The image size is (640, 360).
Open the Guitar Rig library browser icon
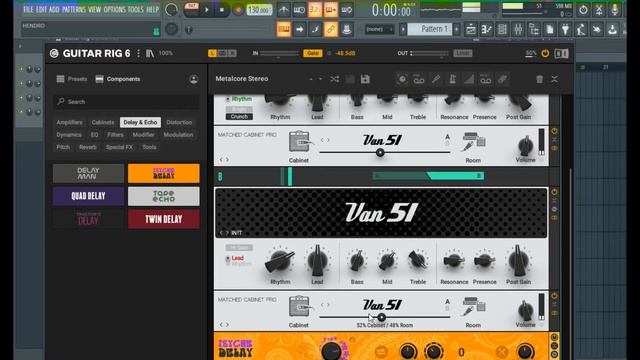(150, 53)
